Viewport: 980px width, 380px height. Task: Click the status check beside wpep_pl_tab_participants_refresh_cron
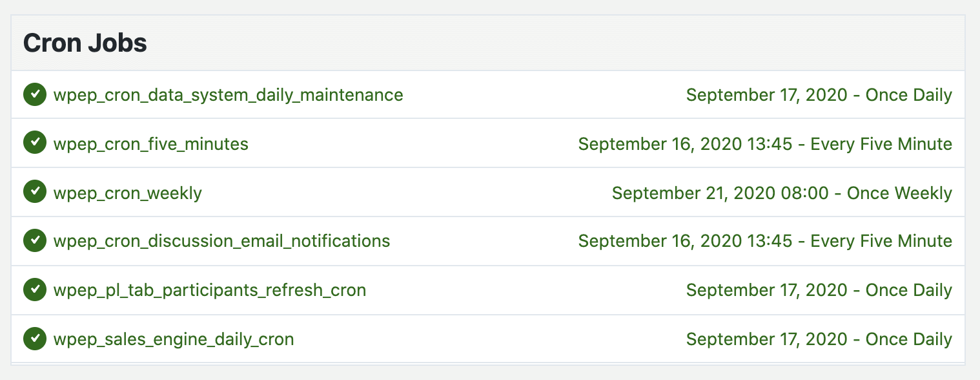click(35, 290)
